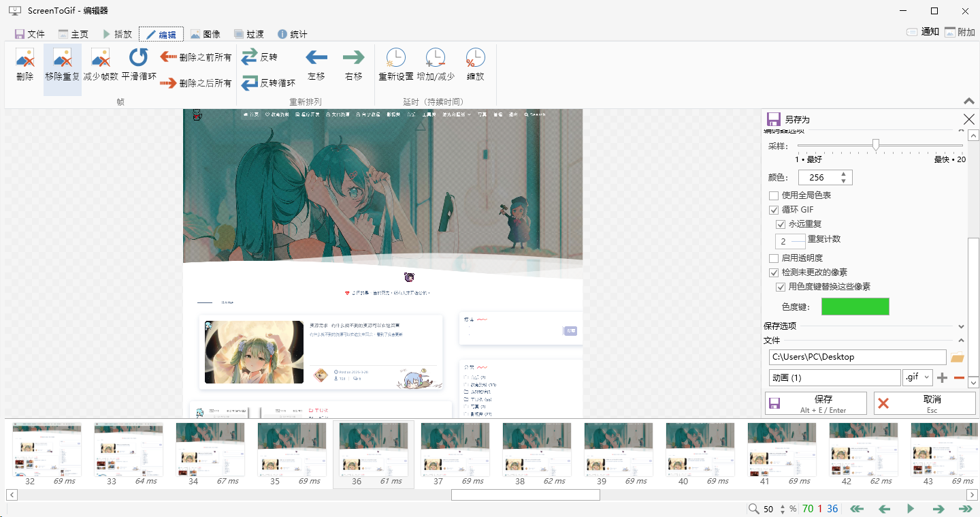Switch to the 播放 tab
Viewport: 980px width, 517px height.
click(117, 34)
